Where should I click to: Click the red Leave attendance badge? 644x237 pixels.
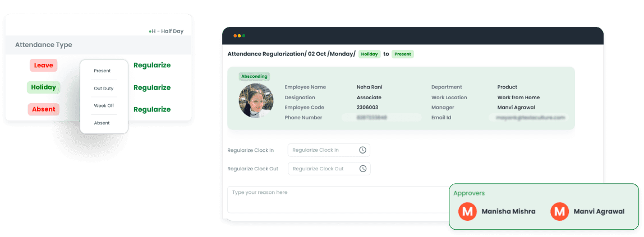click(x=44, y=65)
